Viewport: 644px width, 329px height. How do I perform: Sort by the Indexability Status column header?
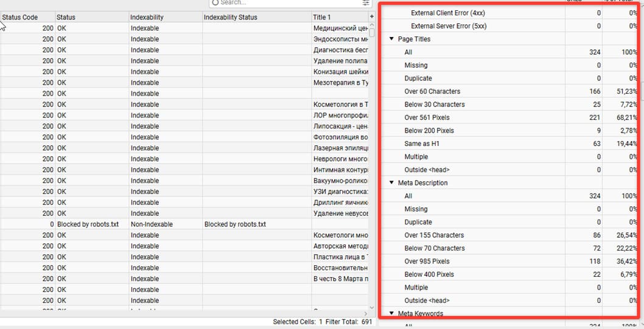257,17
